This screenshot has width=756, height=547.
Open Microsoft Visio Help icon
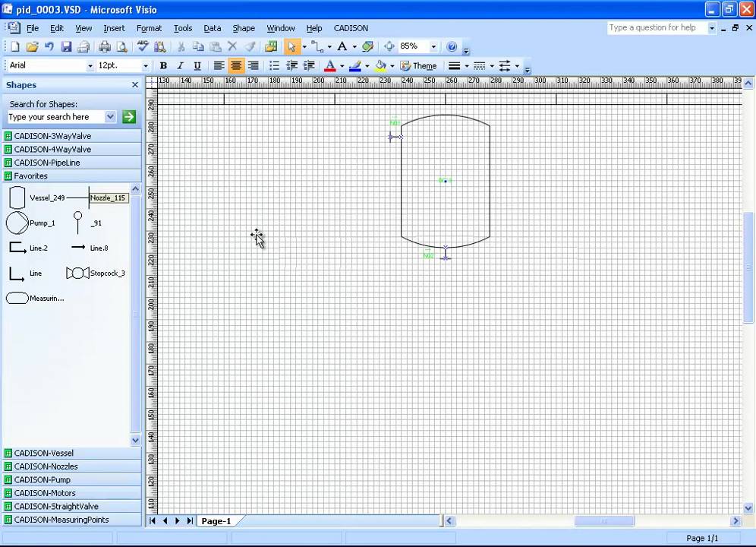pos(452,47)
